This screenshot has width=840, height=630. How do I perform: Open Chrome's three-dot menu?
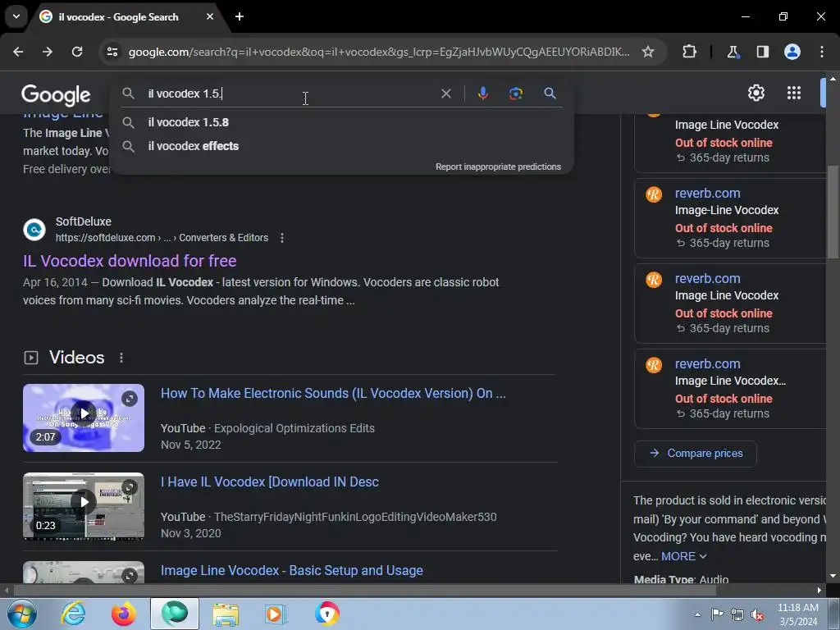822,52
